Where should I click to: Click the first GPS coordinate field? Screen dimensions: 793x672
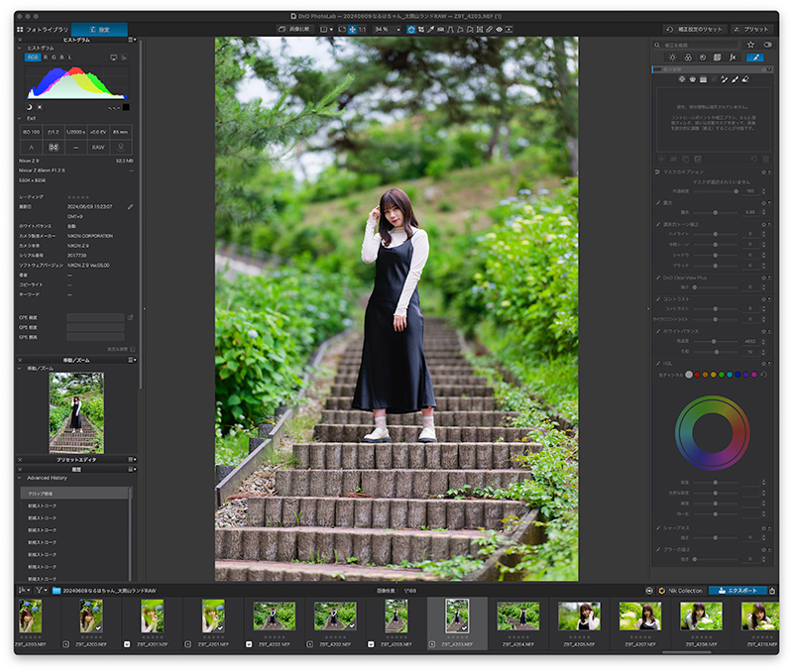coord(95,317)
